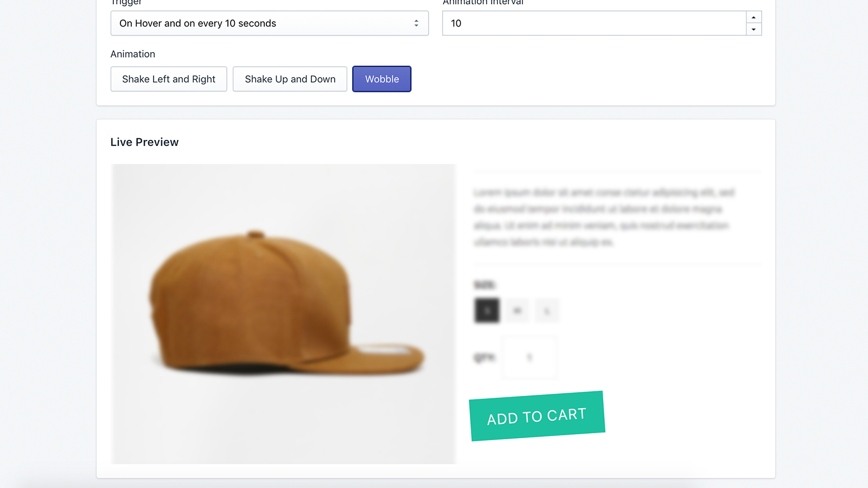Select size S swatch in the preview
Screen dimensions: 868x488
click(486, 310)
